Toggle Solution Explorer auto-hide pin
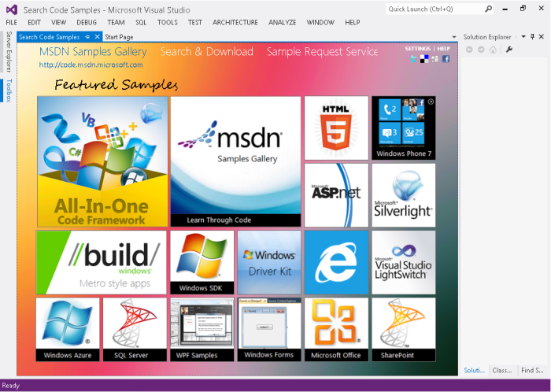This screenshot has width=551, height=392. [532, 36]
